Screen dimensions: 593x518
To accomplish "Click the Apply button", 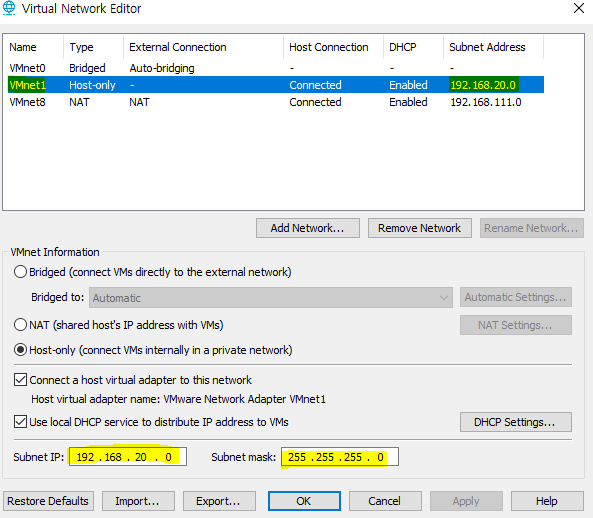I will pos(466,501).
